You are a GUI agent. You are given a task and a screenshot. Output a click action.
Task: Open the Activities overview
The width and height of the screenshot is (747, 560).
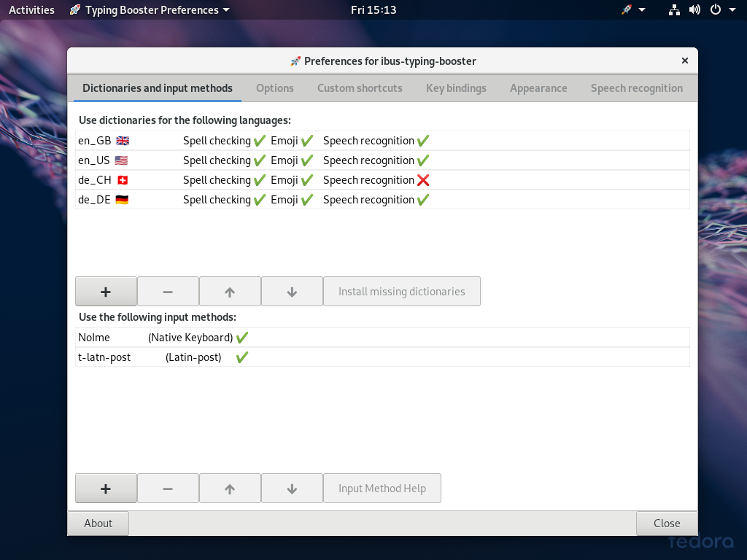tap(31, 10)
